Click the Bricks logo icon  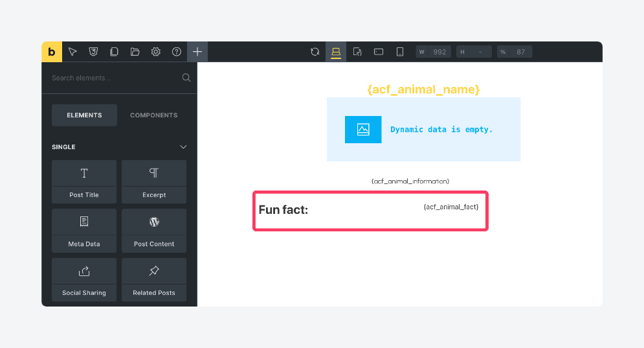(52, 52)
